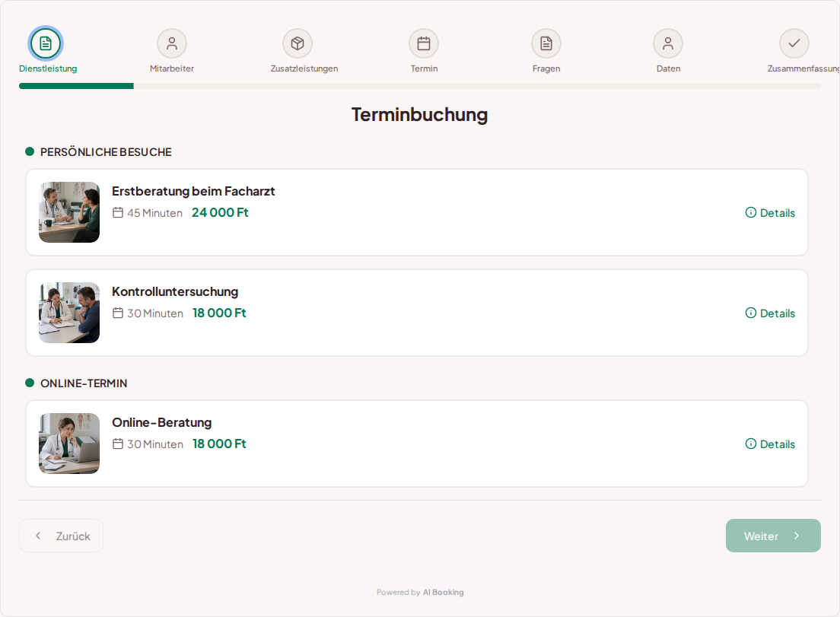Click the Zurück button

tap(61, 536)
